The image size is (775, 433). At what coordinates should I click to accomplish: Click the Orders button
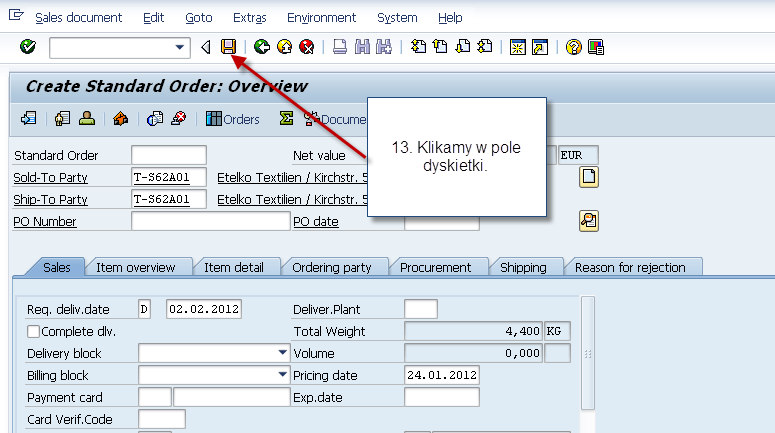point(233,119)
